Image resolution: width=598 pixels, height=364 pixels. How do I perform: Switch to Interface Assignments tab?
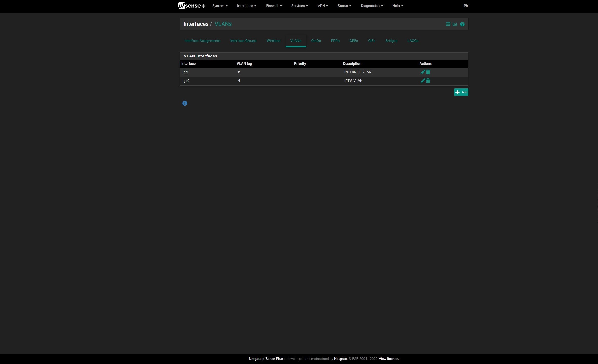(202, 41)
